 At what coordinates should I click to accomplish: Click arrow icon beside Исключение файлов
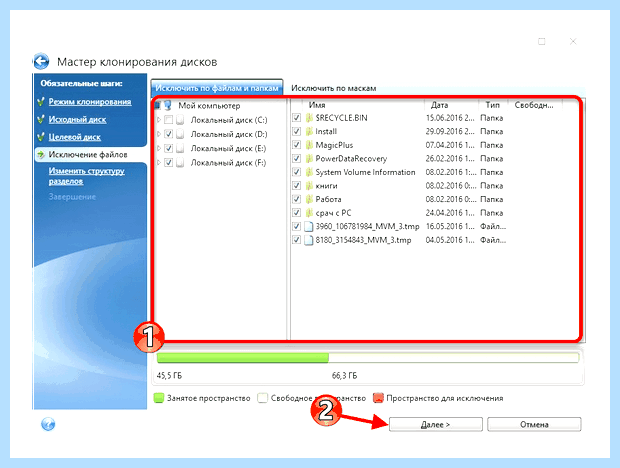[41, 155]
